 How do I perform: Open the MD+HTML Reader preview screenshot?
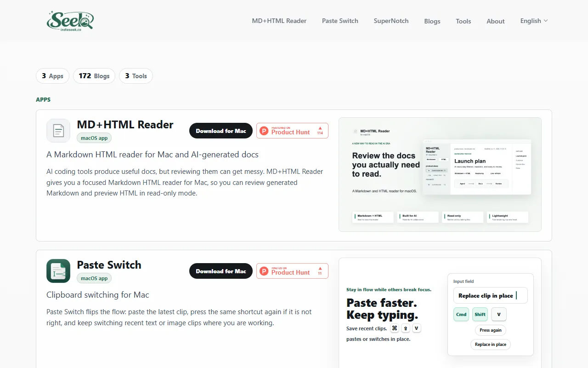click(440, 174)
